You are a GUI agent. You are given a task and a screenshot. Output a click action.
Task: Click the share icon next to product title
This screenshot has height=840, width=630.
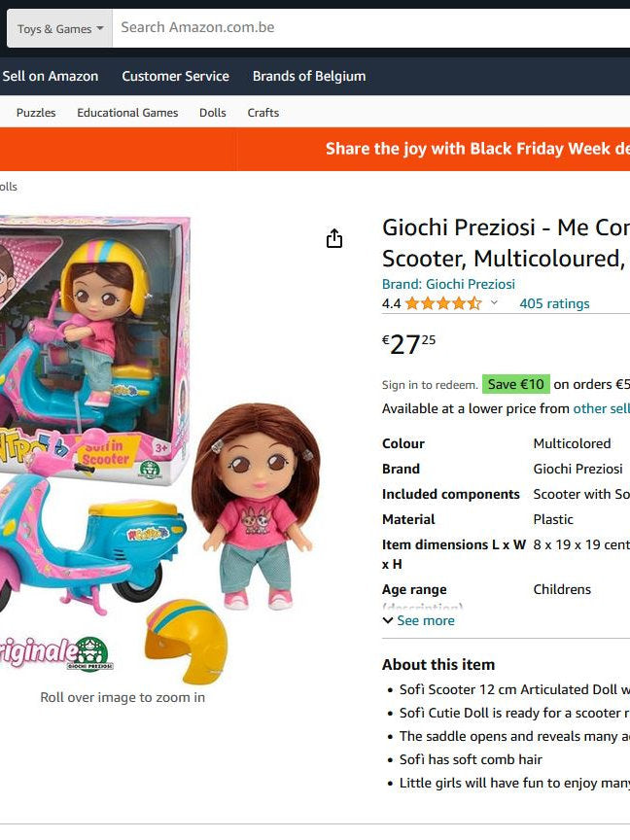pyautogui.click(x=333, y=237)
